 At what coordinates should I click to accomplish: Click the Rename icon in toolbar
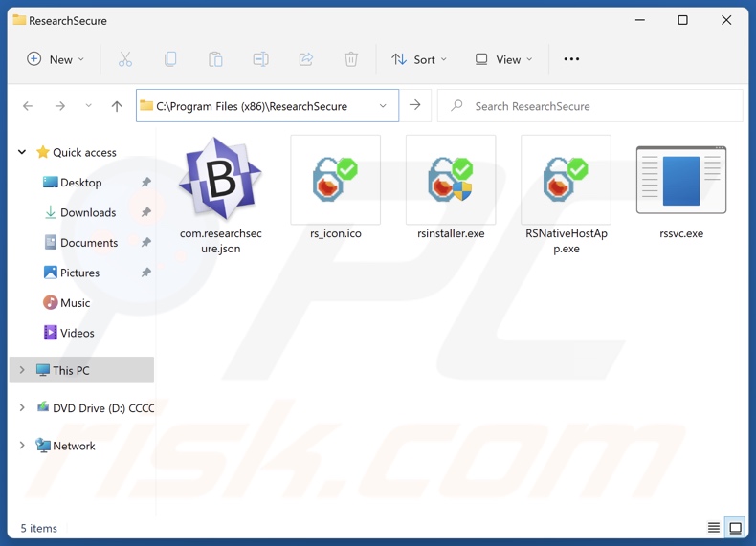(260, 59)
